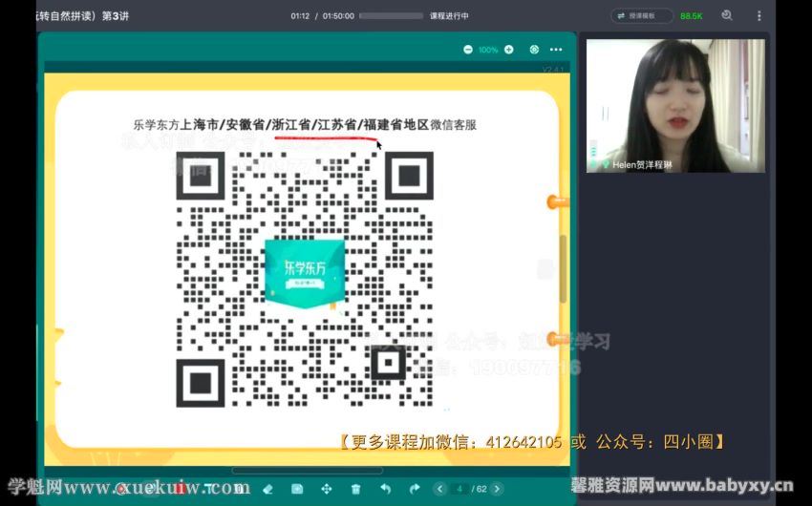Select the move tool with four arrows
The image size is (812, 506).
click(327, 489)
